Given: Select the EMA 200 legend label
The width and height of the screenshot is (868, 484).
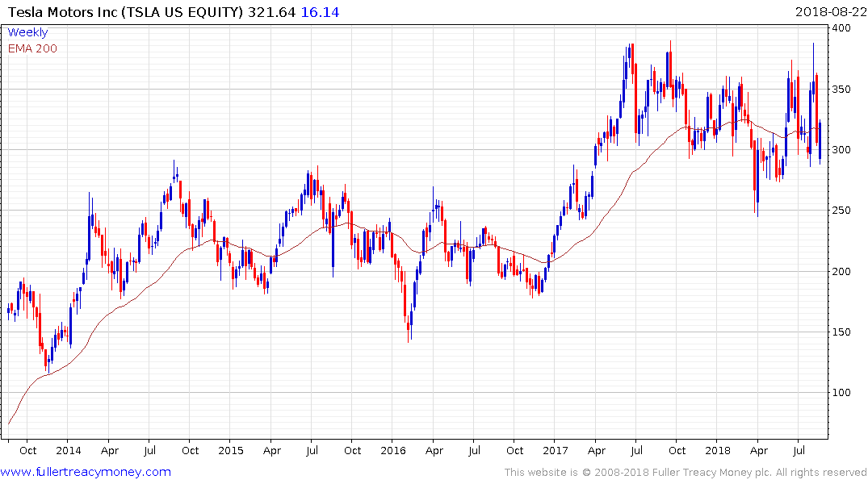Looking at the screenshot, I should point(32,48).
